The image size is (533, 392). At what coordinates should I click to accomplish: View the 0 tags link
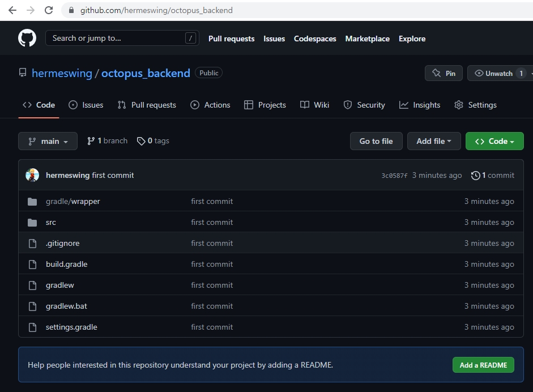click(x=153, y=140)
